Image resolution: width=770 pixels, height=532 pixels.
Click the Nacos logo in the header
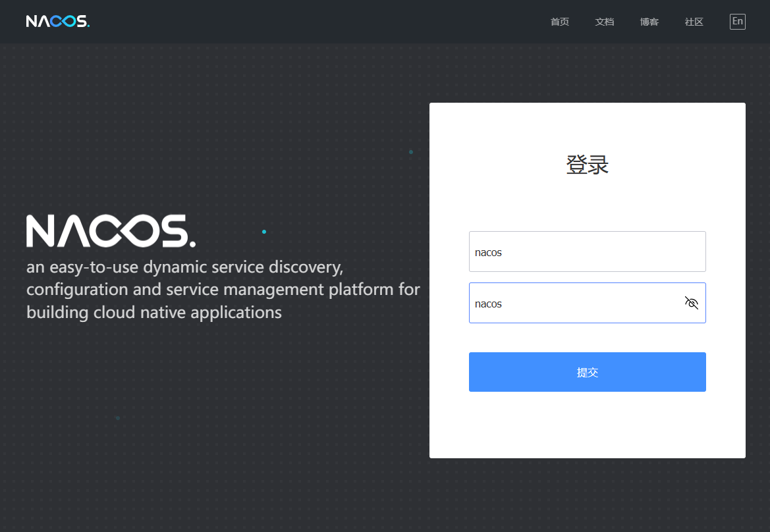[x=58, y=21]
